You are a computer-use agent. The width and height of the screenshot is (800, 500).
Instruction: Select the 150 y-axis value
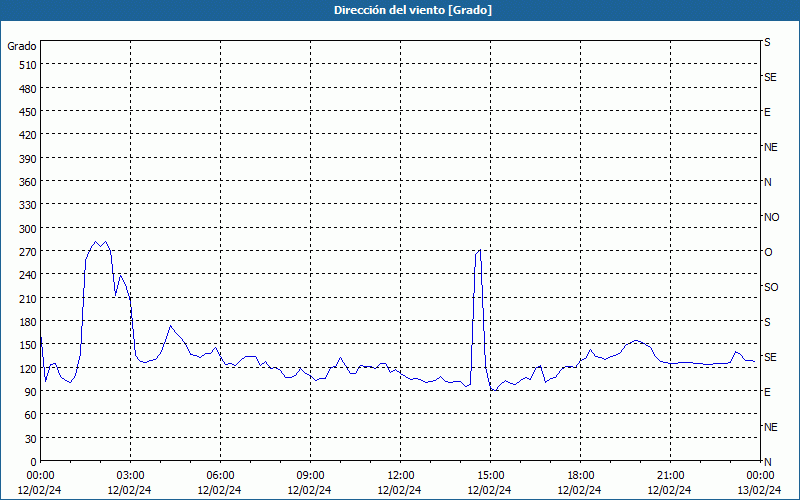click(x=28, y=345)
